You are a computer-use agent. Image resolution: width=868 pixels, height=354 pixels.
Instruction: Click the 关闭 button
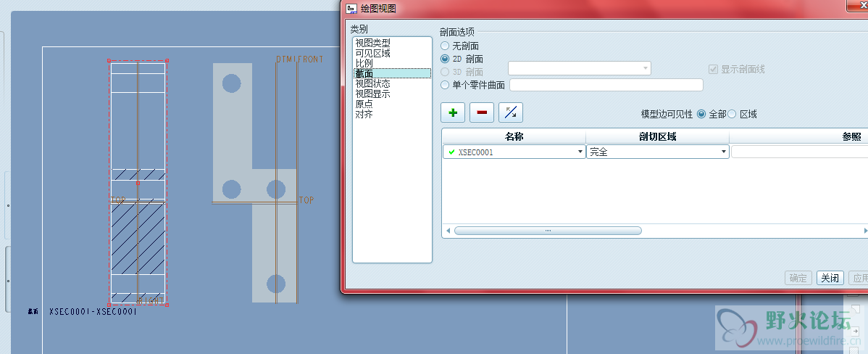[830, 278]
